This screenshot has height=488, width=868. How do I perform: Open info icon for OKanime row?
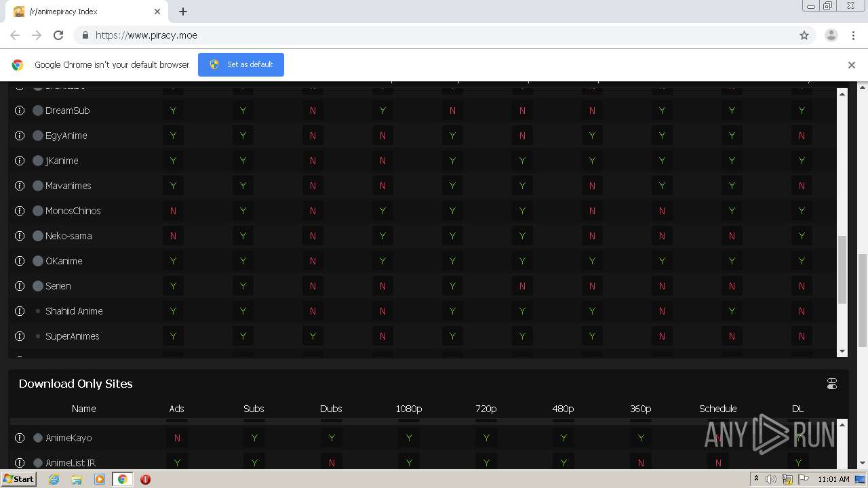pos(20,261)
